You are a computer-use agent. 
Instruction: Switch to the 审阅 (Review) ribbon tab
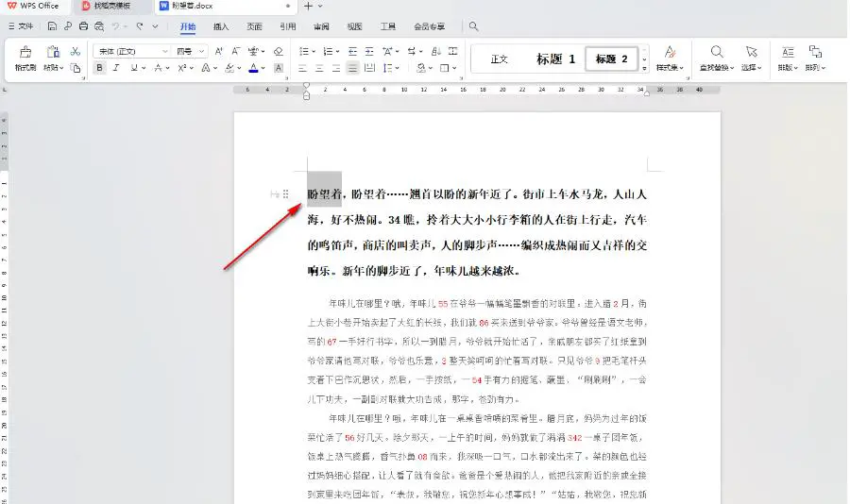[x=321, y=26]
